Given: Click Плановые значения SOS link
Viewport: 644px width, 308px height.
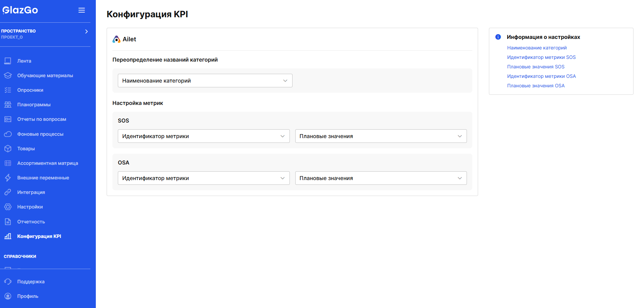Looking at the screenshot, I should coord(536,67).
